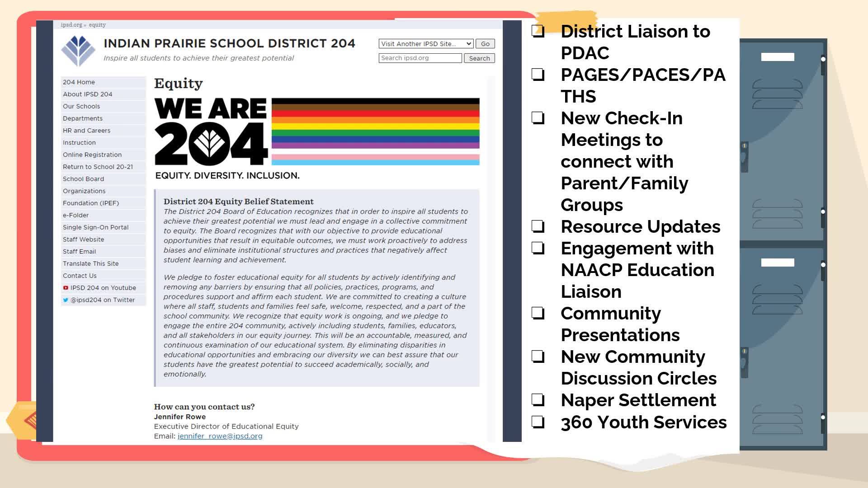
Task: Click the Inspire all students tagline
Action: [198, 58]
